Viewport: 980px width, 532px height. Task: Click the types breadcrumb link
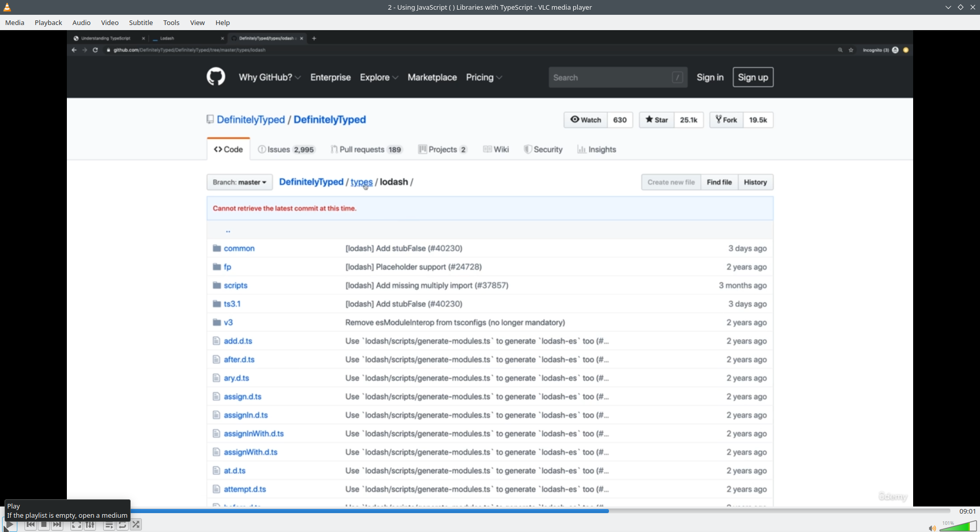coord(361,182)
